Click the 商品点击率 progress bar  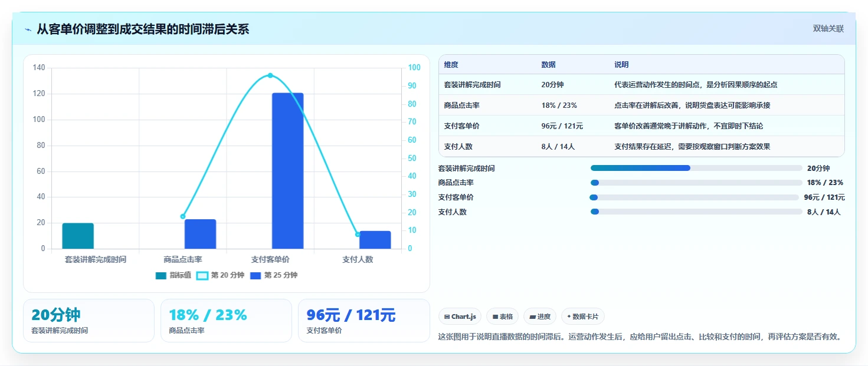click(x=696, y=183)
